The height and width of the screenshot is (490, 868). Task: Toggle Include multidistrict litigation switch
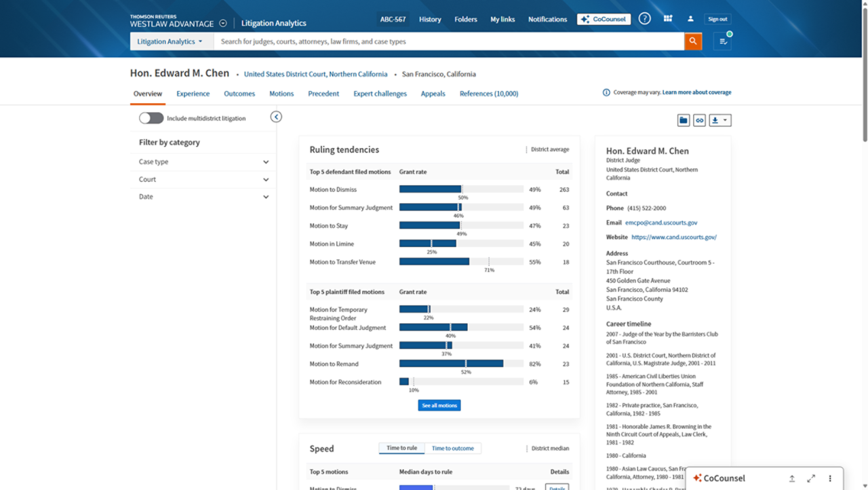coord(151,118)
